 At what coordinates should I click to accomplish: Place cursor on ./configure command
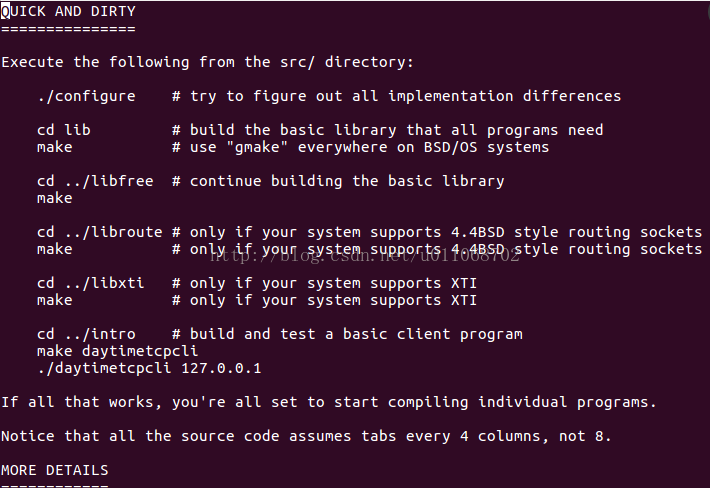coord(86,96)
